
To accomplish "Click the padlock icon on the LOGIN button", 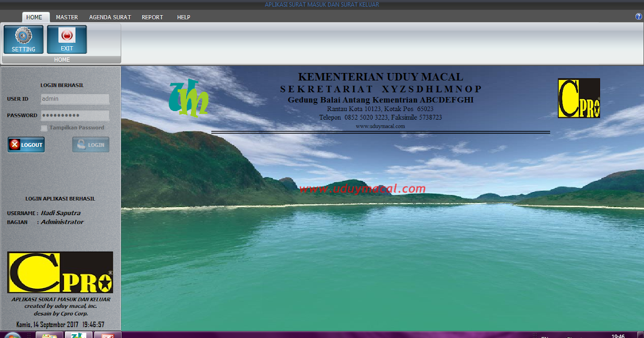I will click(82, 144).
